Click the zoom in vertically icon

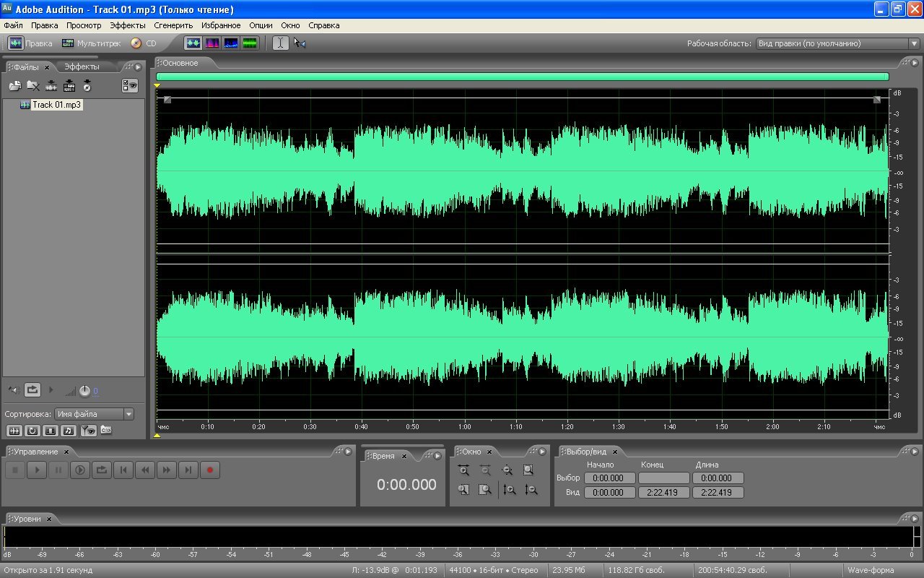[510, 490]
